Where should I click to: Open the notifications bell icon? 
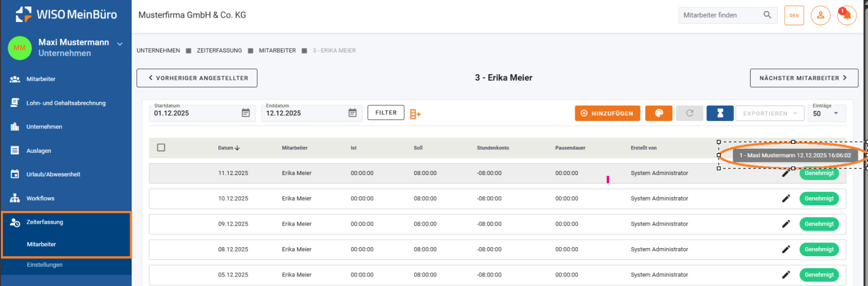coord(847,16)
